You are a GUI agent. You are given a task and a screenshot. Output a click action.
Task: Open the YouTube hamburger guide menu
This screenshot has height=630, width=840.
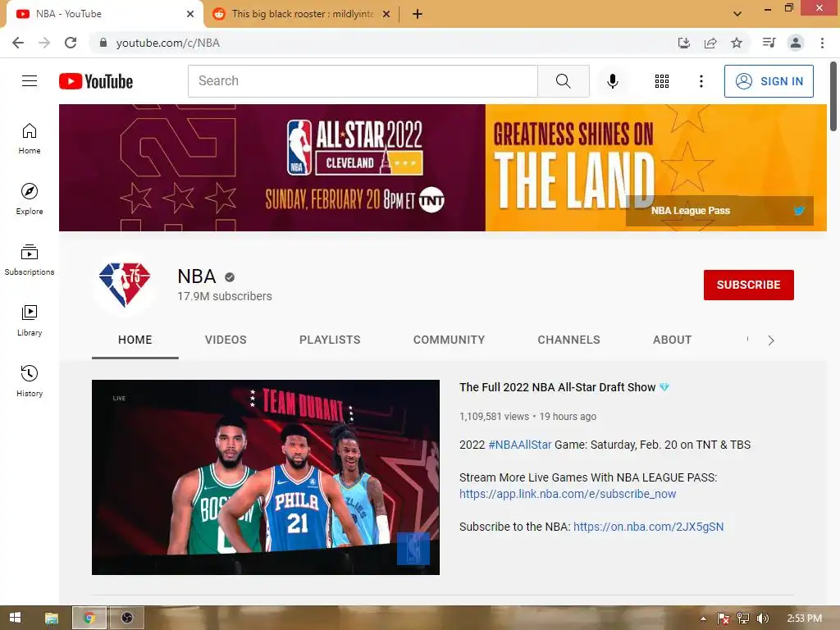coord(30,81)
